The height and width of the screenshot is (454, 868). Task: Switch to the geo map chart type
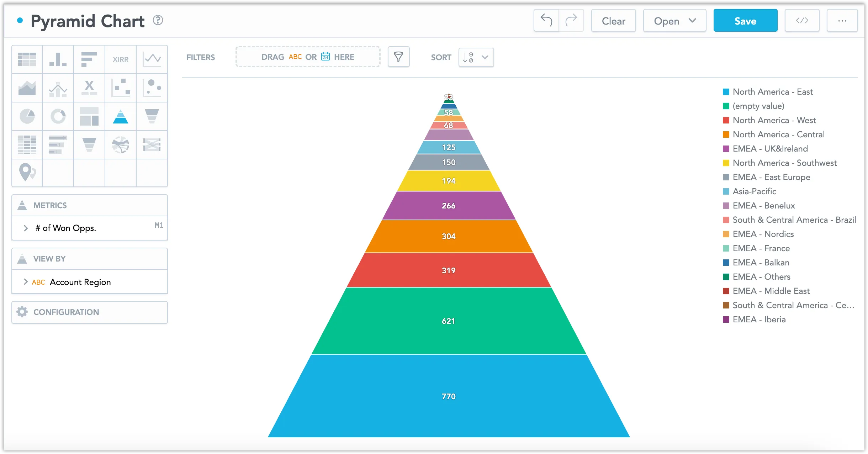(27, 173)
